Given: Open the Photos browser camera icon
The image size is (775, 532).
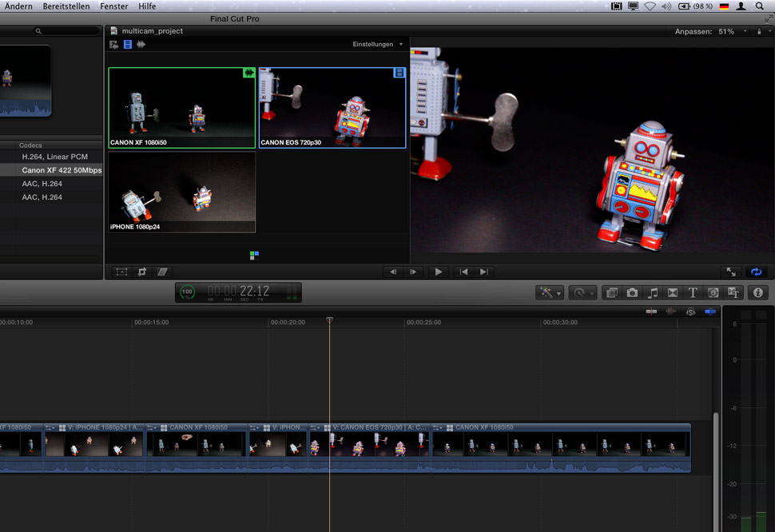Looking at the screenshot, I should point(632,293).
